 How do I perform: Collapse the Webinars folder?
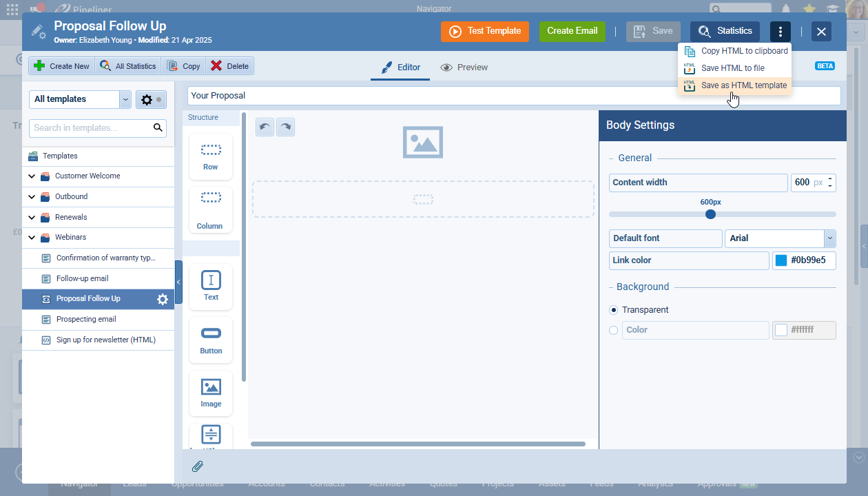pyautogui.click(x=32, y=238)
